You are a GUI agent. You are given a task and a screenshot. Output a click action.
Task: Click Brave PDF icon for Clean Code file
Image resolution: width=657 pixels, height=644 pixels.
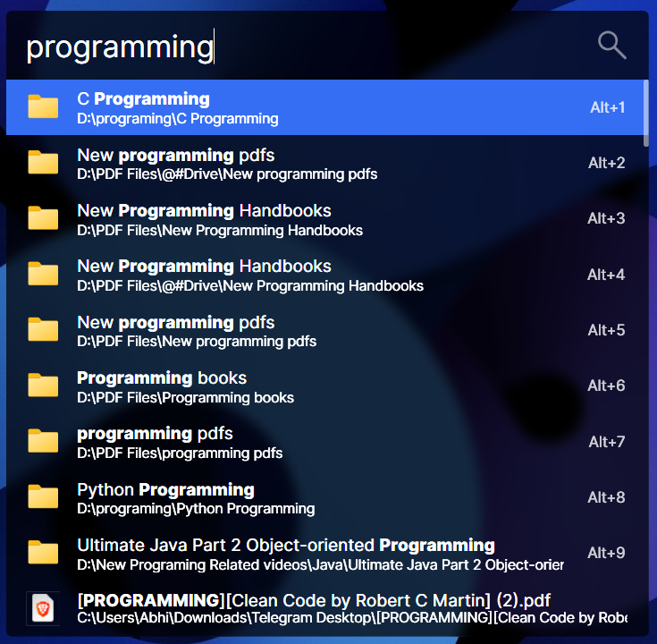pyautogui.click(x=43, y=608)
